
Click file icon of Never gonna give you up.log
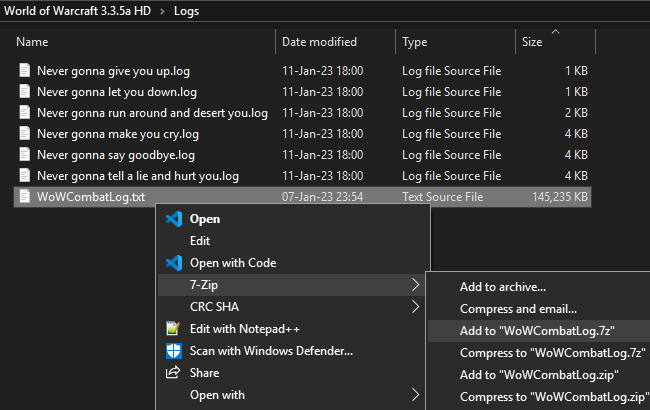(25, 71)
